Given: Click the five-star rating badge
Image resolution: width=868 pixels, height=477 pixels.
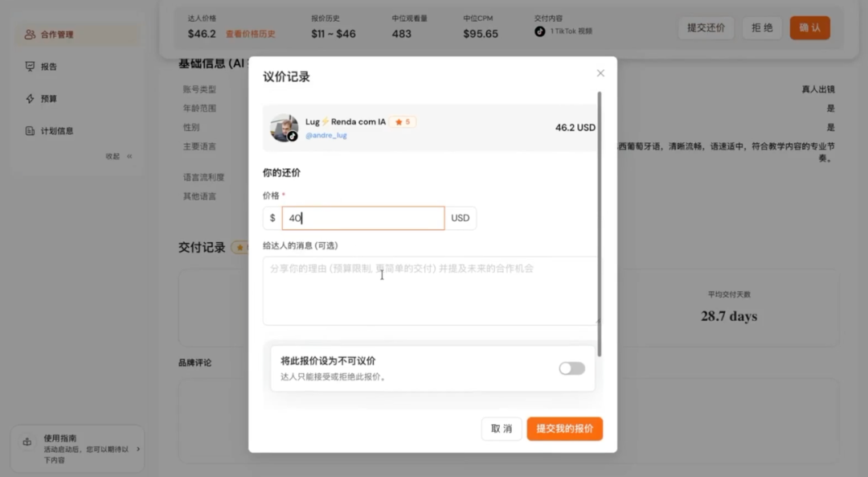Looking at the screenshot, I should 403,122.
